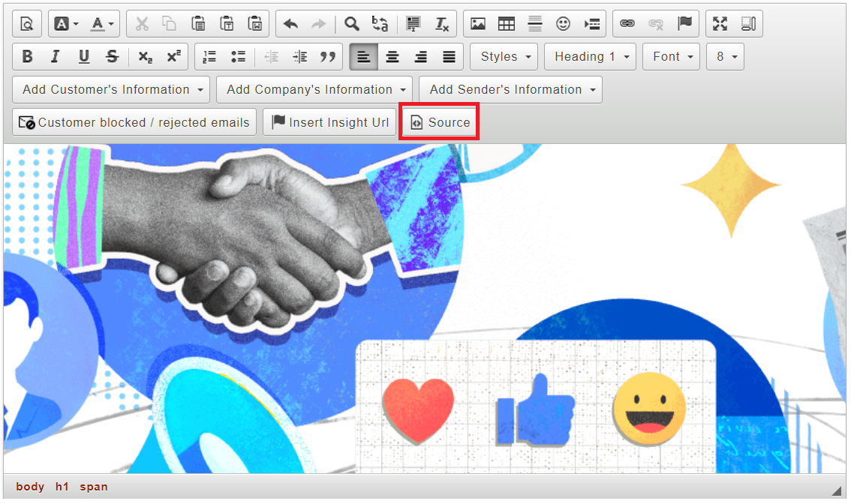Insert an image using the Image icon

478,24
